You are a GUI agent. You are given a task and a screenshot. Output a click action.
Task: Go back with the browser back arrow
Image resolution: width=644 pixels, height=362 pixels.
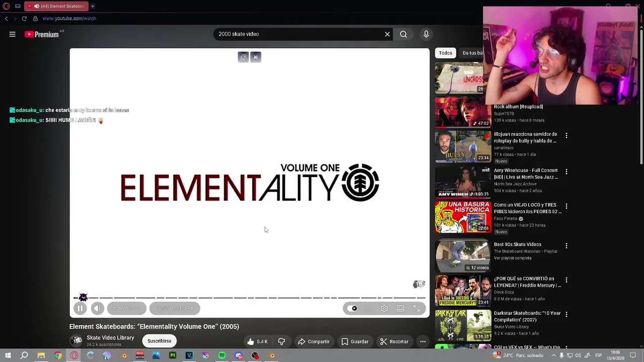(x=6, y=19)
